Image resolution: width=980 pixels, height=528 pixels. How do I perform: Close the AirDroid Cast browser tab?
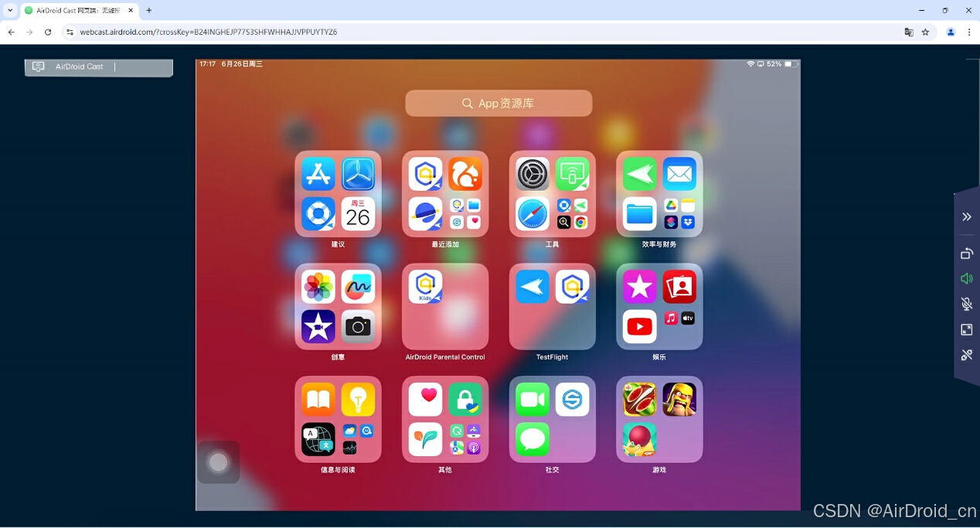[x=130, y=11]
